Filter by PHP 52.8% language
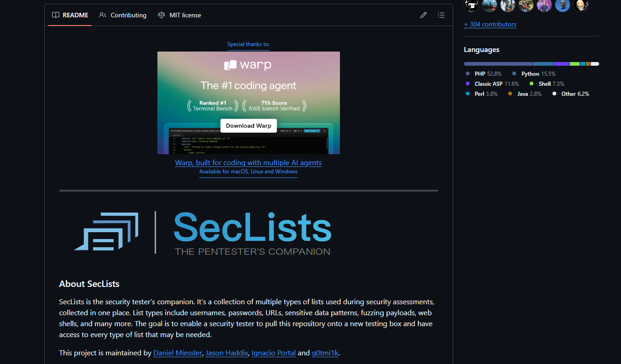 (x=484, y=73)
